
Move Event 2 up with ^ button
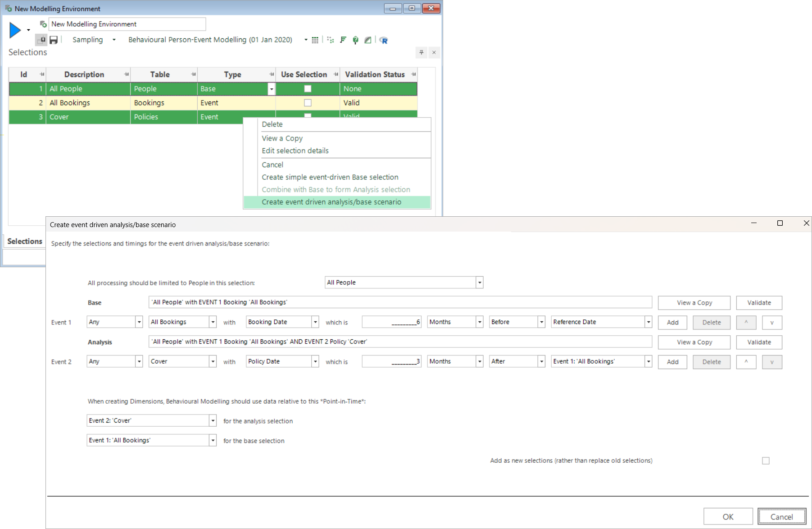pos(746,362)
